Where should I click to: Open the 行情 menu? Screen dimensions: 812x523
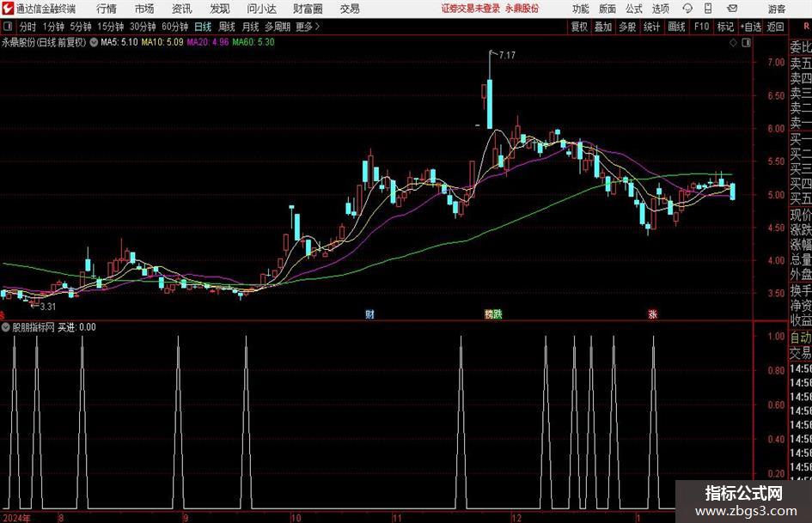(x=107, y=9)
